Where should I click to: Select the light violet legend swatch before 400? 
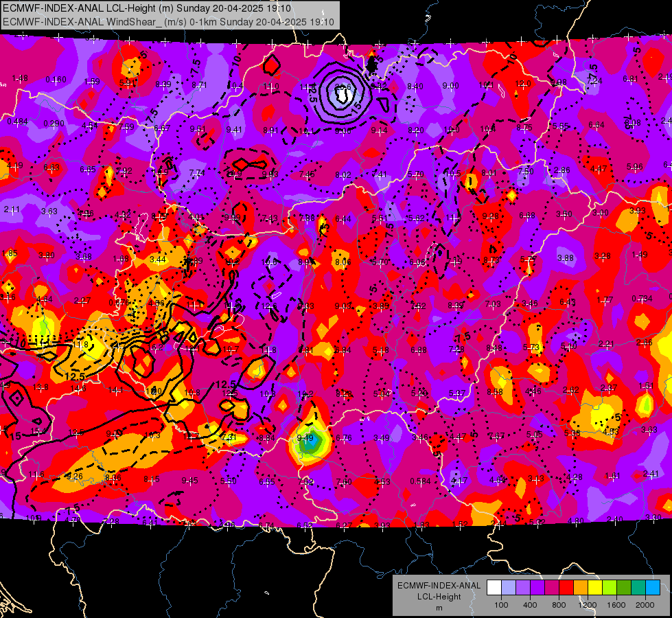coord(523,588)
